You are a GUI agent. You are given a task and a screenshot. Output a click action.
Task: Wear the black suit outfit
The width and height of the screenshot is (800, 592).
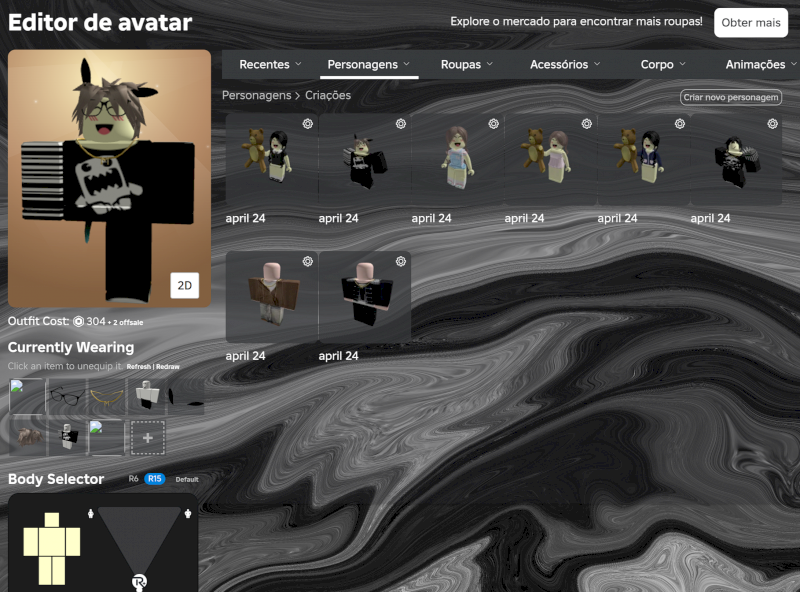tap(365, 297)
